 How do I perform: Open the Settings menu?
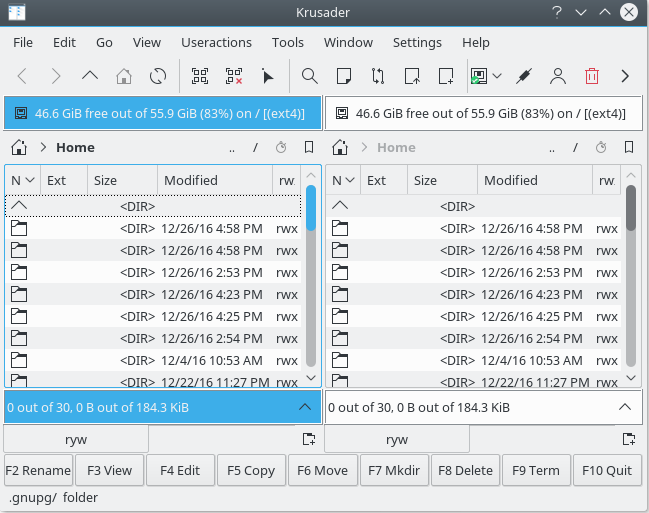[x=417, y=42]
